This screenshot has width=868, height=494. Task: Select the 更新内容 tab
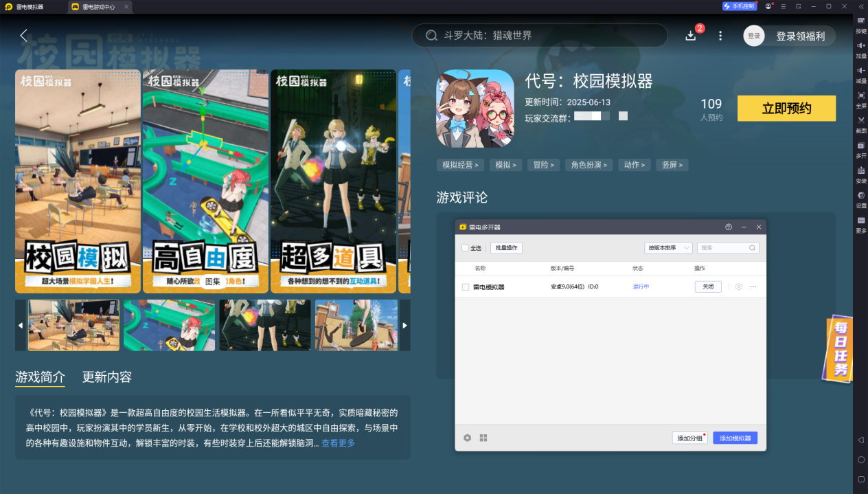[107, 377]
